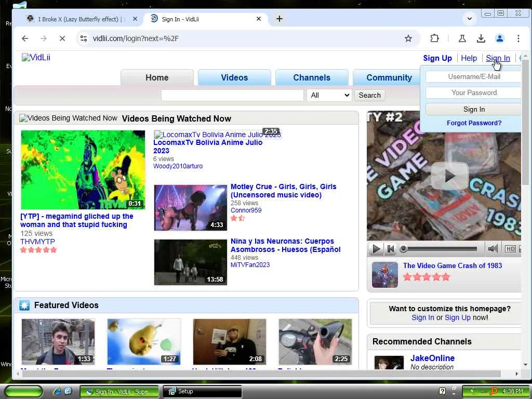532x399 pixels.
Task: Open the tab search chevron dropdown
Action: click(x=470, y=18)
